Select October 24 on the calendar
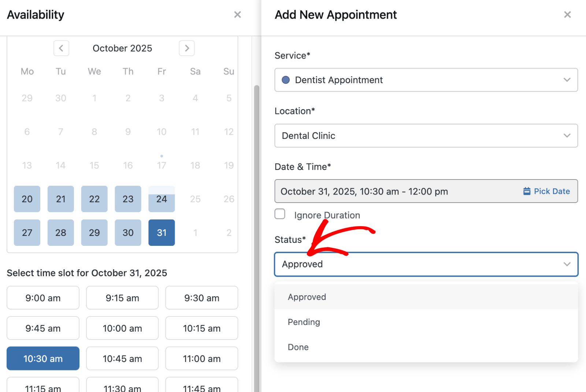 [162, 199]
